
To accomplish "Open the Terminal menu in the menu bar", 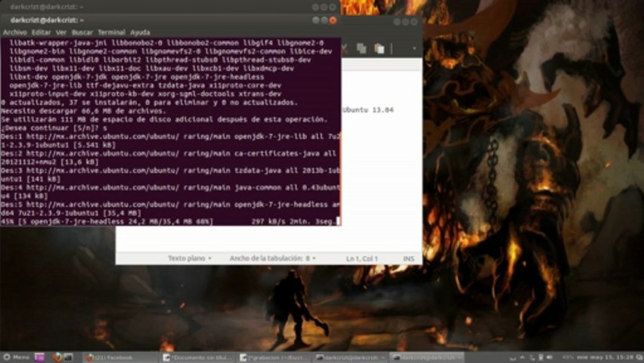I will (x=111, y=32).
